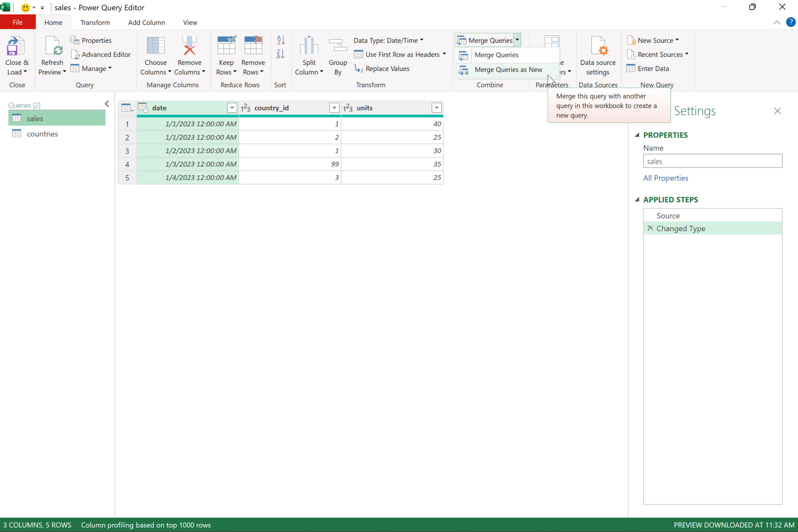
Task: Open the Merge Queries dropdown arrow
Action: (517, 40)
